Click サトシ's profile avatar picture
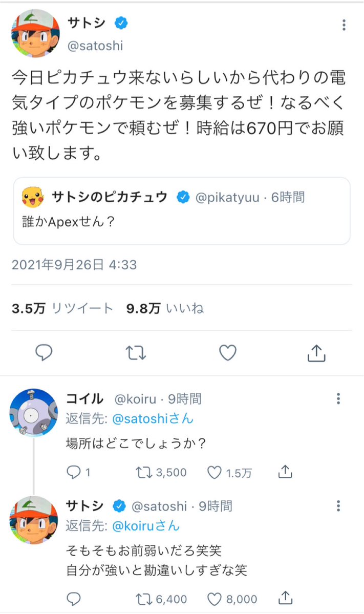The width and height of the screenshot is (364, 614). (34, 34)
